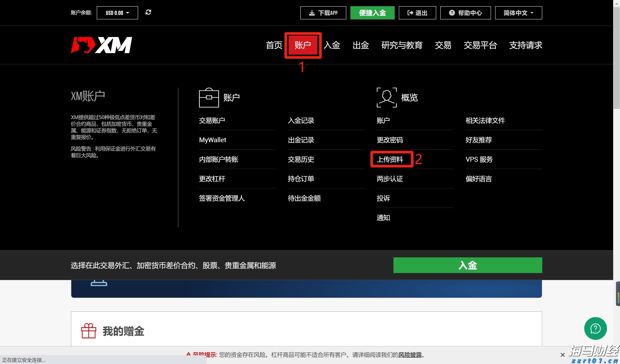Click the briefcase icon above 账户 column

point(209,97)
